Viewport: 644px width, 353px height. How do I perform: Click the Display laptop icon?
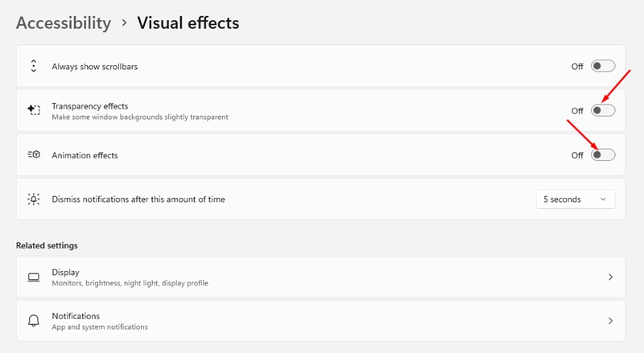(x=34, y=277)
